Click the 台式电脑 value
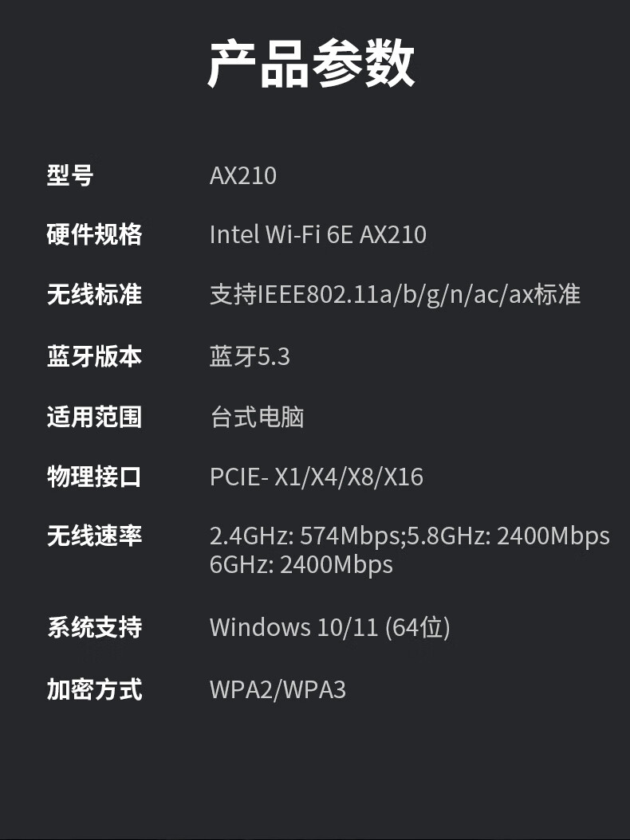Image resolution: width=630 pixels, height=840 pixels. (x=257, y=416)
